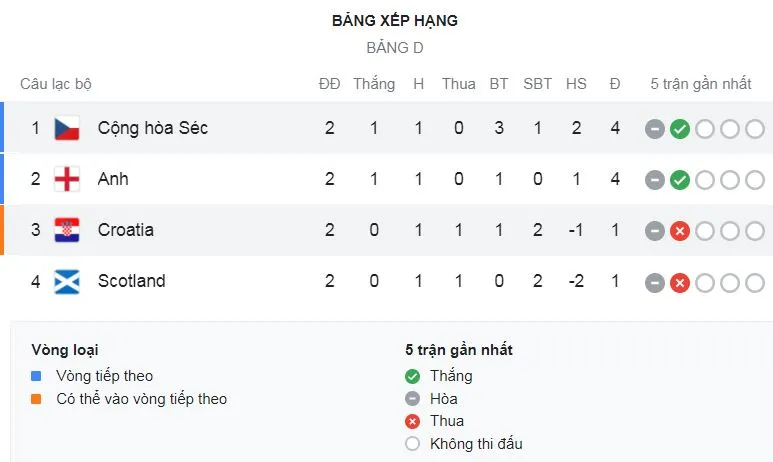Viewport: 773px width, 462px height.
Task: Click the England flag icon
Action: [67, 179]
